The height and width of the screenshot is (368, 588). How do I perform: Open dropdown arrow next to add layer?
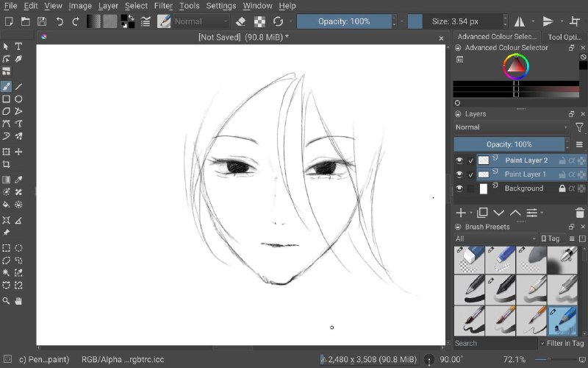point(471,213)
